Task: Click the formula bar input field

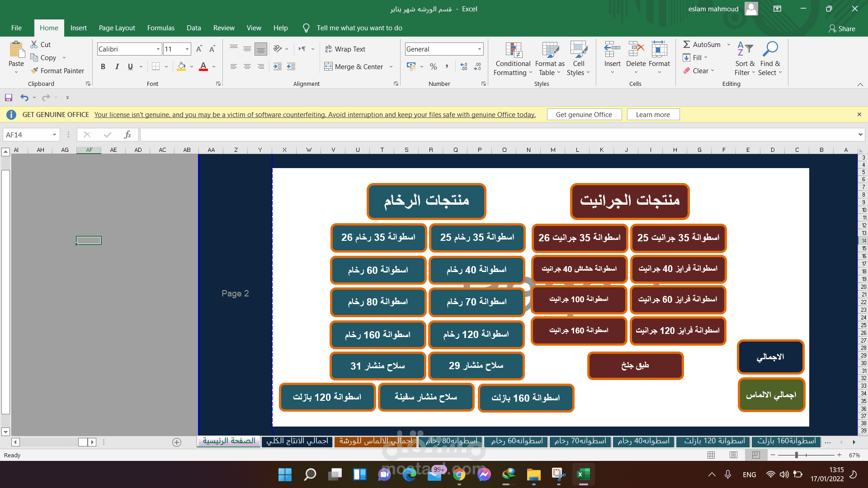Action: point(497,135)
